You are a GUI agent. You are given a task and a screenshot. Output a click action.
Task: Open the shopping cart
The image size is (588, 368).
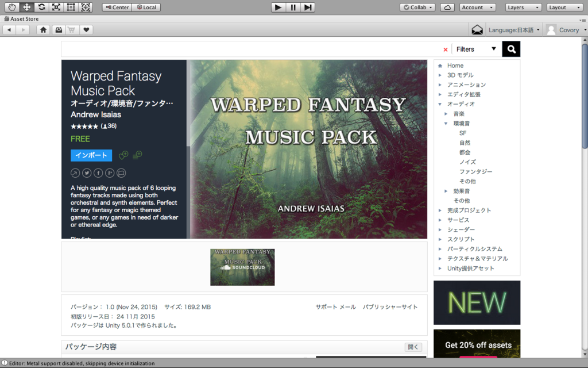tap(71, 30)
